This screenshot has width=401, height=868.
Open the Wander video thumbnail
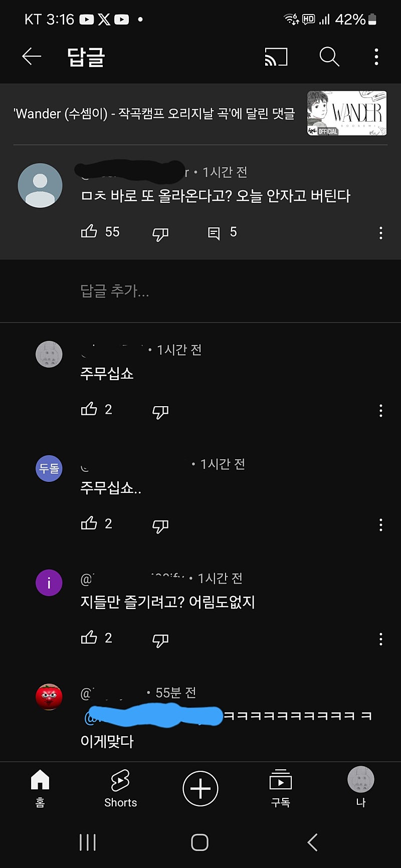tap(346, 114)
